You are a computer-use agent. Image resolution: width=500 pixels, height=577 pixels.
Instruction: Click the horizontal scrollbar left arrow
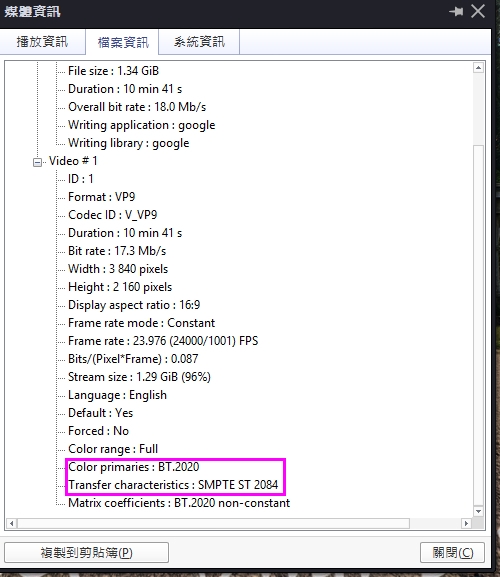pos(11,523)
